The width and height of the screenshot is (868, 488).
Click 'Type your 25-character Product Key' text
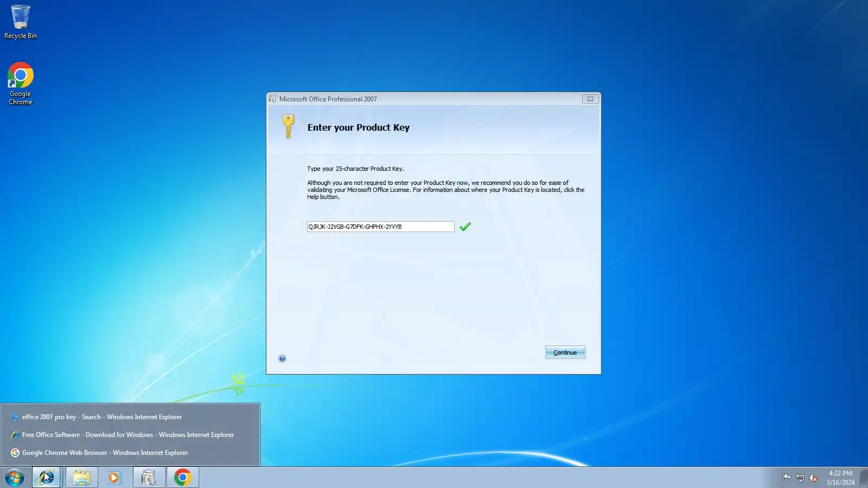coord(355,169)
